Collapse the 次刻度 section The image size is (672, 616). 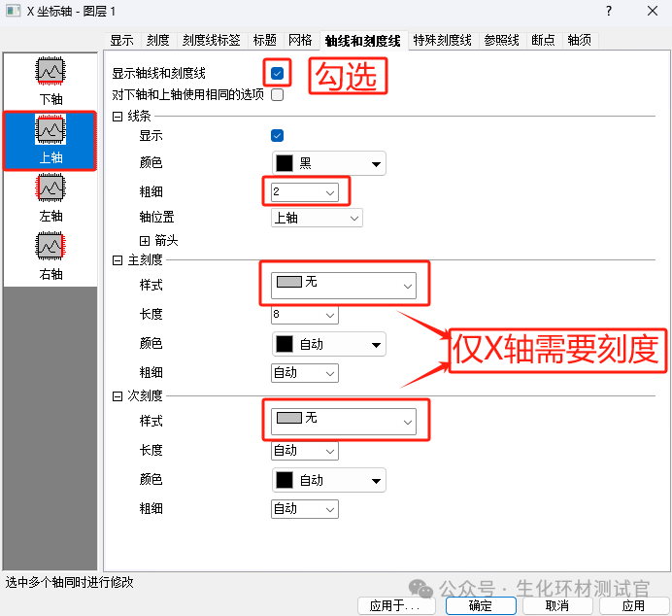coord(118,396)
